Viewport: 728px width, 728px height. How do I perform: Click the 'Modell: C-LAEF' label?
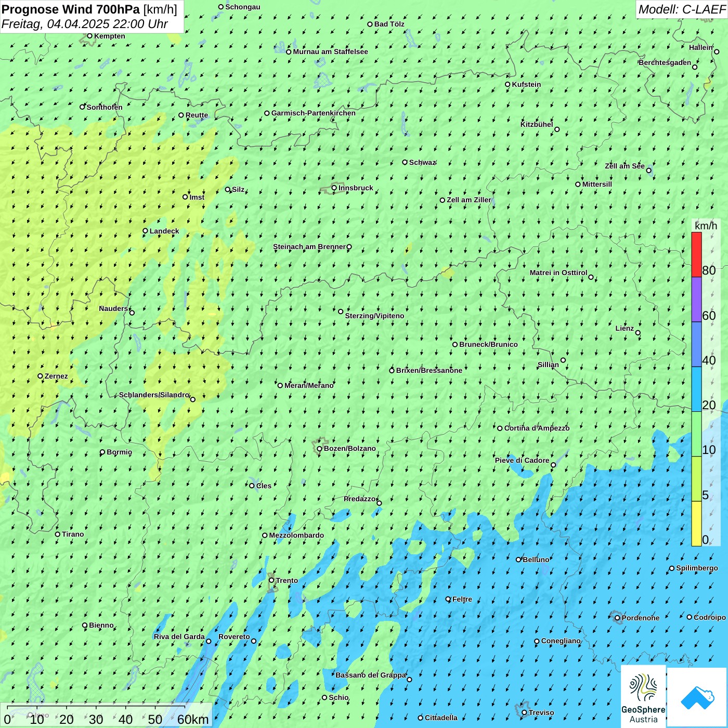coord(682,9)
